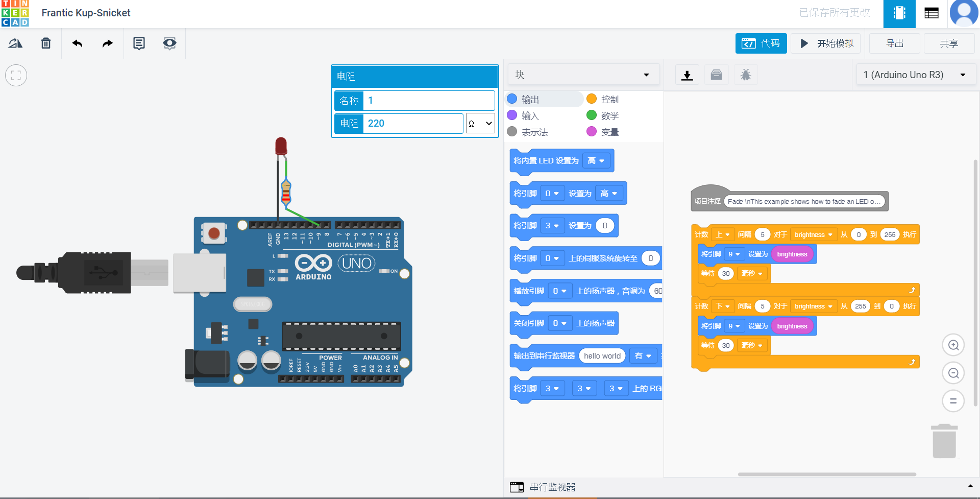Viewport: 980px width, 499px height.
Task: Click 毫秒 unit dropdown in first wait block
Action: tap(752, 274)
